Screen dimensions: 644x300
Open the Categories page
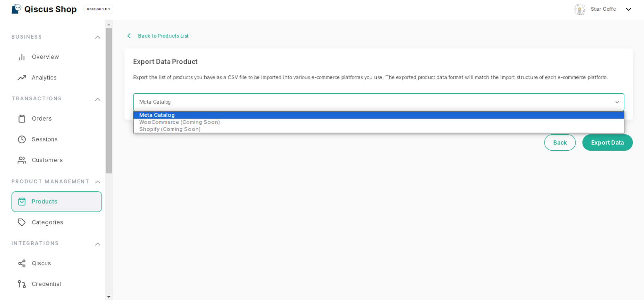coord(57,222)
